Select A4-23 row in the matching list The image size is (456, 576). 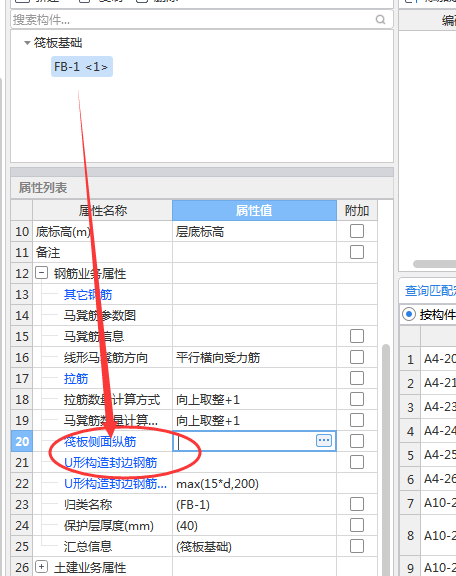[x=428, y=407]
